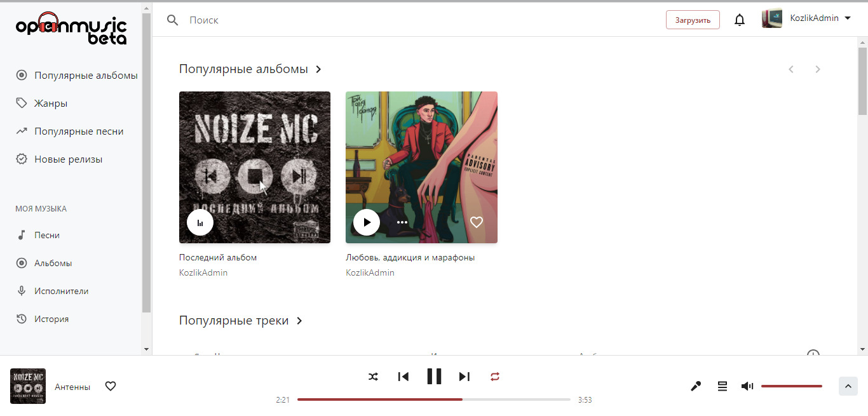Play the Любовь, аддикция и марафоны album
The image size is (868, 416).
367,222
